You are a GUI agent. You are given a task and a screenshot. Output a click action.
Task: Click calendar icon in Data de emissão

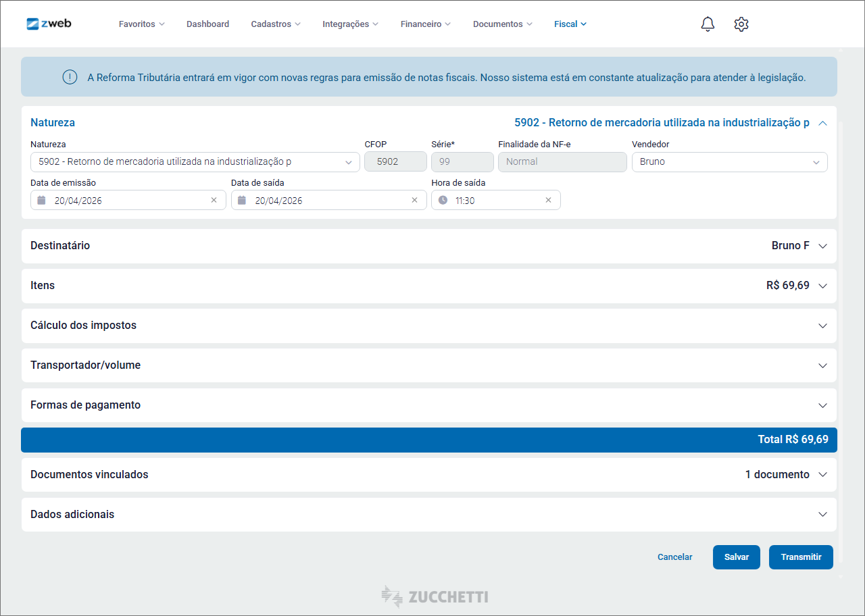[x=42, y=201]
